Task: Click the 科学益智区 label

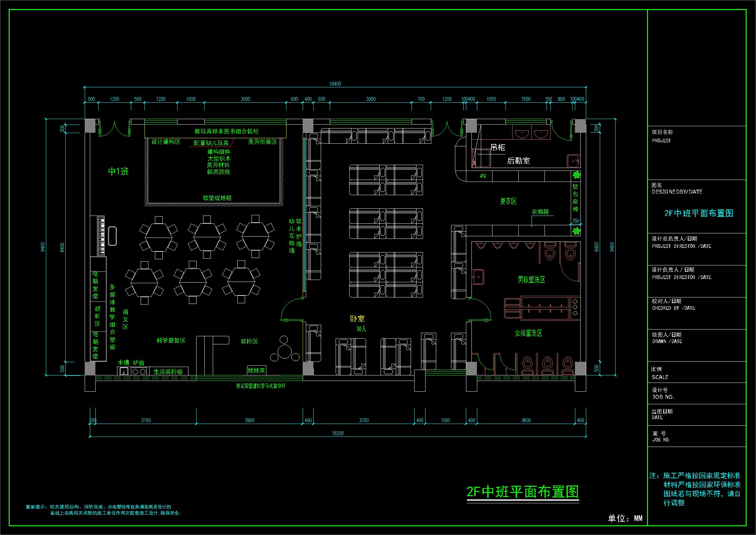Action: click(171, 340)
